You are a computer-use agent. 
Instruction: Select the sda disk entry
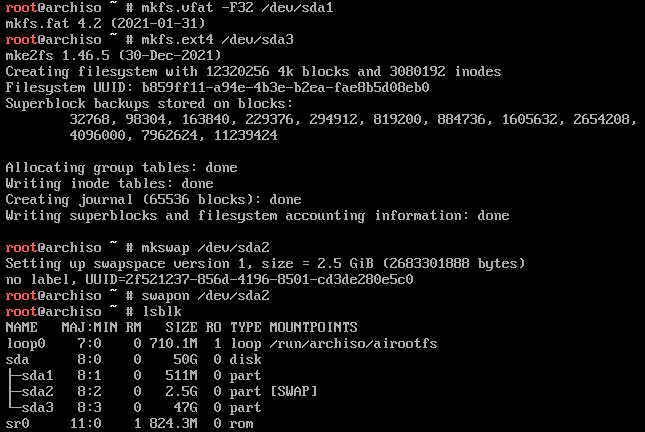(x=17, y=360)
